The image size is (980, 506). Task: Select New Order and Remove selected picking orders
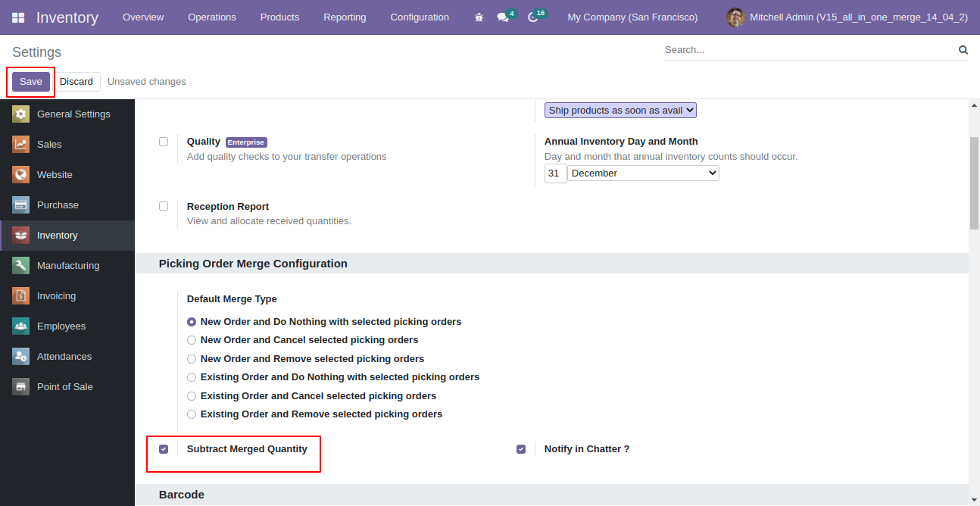click(192, 359)
